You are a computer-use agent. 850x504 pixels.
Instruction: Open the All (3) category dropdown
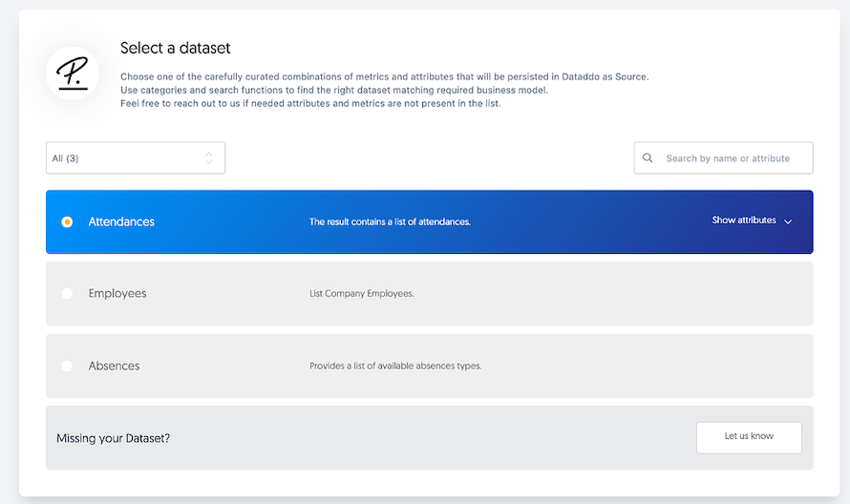point(136,157)
